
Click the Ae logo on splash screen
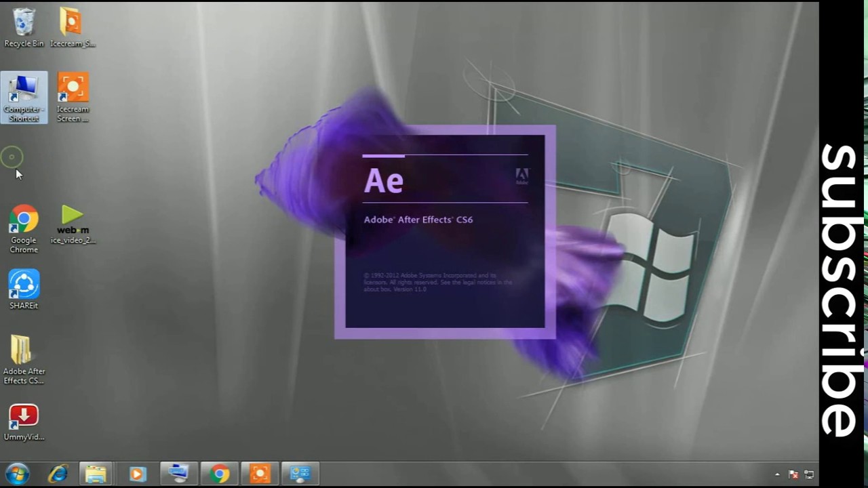pyautogui.click(x=384, y=180)
